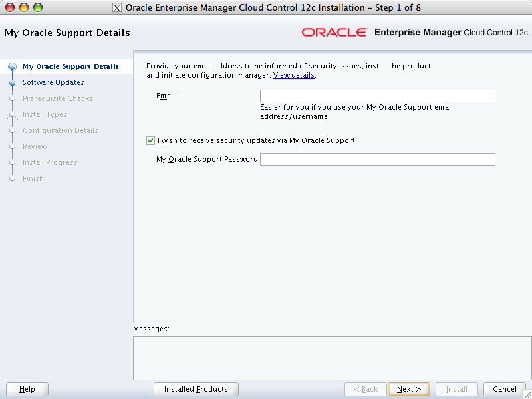Image resolution: width=532 pixels, height=399 pixels.
Task: Select the Install Progress step circle
Action: 13,162
